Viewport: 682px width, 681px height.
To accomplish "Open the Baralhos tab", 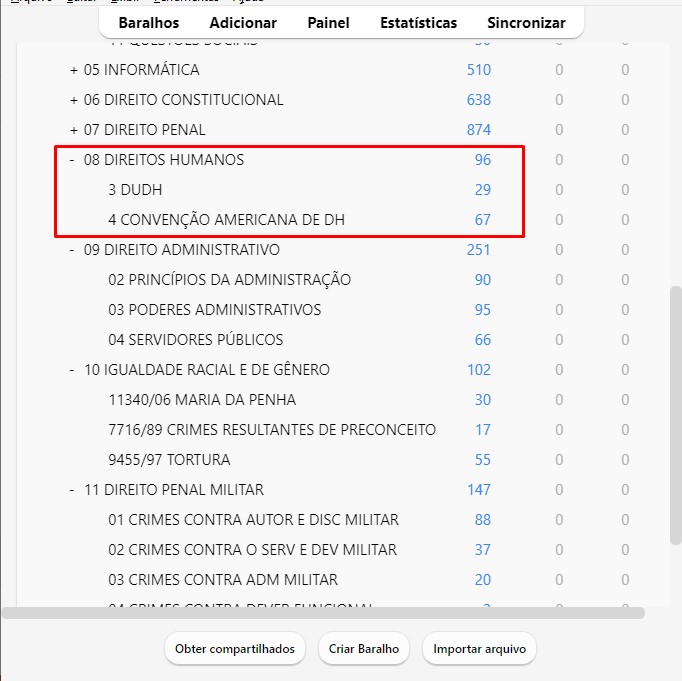I will 149,23.
